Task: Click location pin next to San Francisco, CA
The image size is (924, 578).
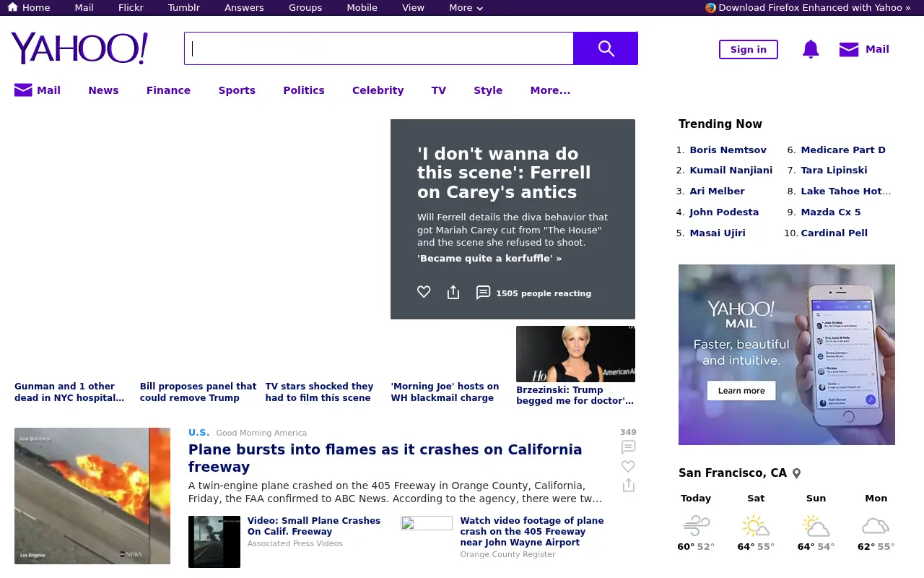Action: (x=797, y=473)
